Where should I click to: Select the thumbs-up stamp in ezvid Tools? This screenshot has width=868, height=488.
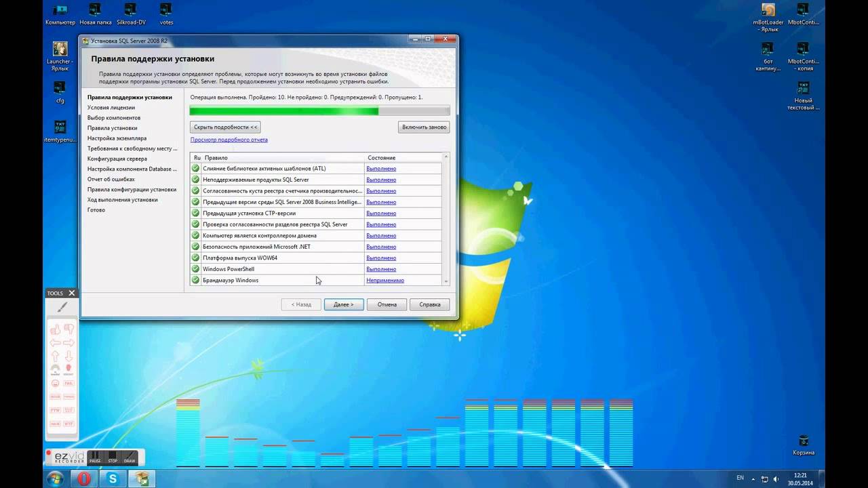pyautogui.click(x=56, y=329)
